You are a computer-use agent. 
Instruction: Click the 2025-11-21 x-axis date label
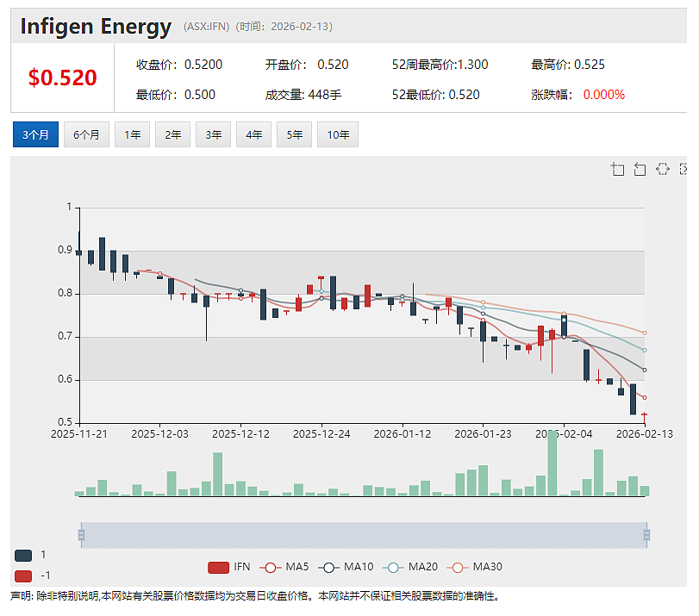click(79, 433)
